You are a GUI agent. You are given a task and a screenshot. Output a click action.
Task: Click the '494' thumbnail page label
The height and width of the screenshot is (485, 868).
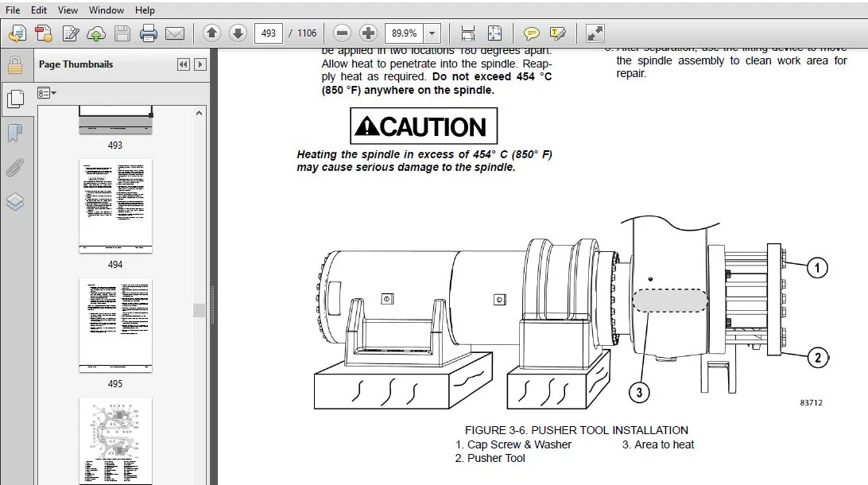pos(115,265)
